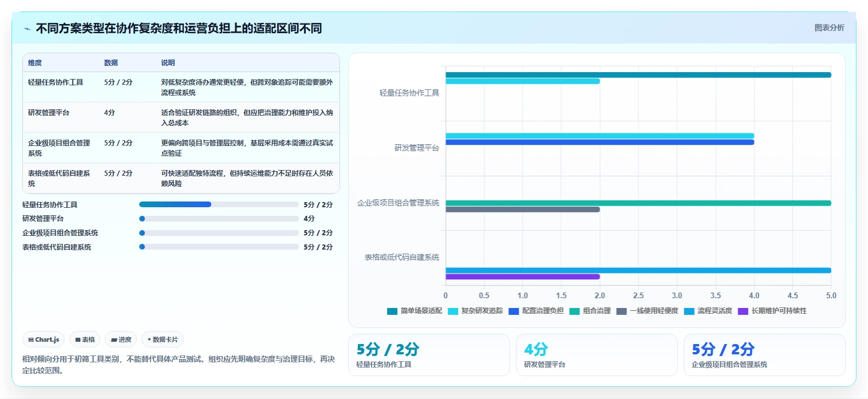Image resolution: width=868 pixels, height=399 pixels.
Task: Click the 数据 column header
Action: pos(111,62)
